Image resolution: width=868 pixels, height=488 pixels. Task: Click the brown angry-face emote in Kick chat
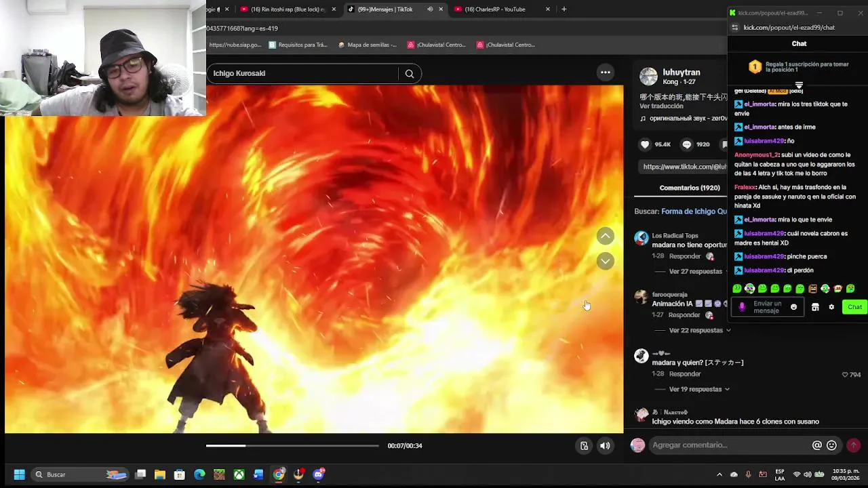(813, 289)
